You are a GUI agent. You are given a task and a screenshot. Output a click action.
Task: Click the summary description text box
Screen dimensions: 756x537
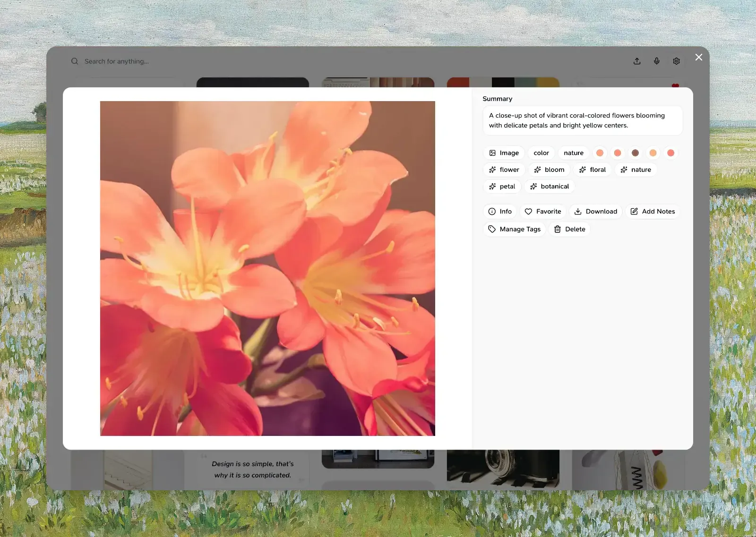pos(583,120)
